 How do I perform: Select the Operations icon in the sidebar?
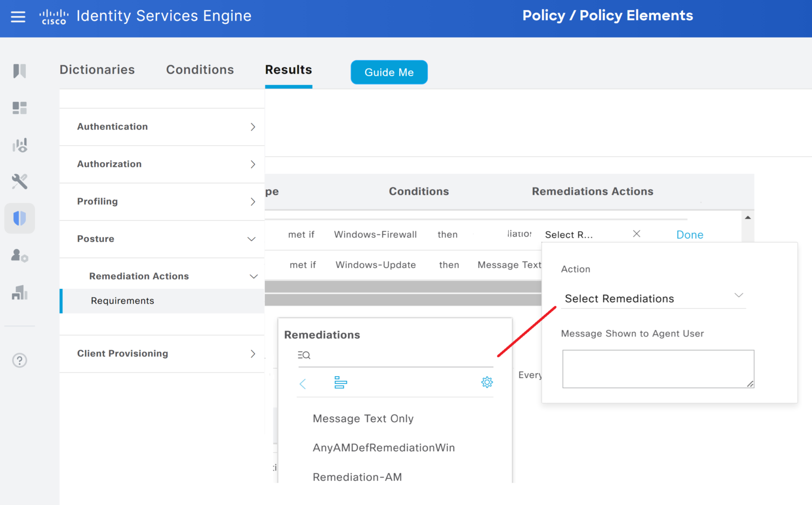click(20, 145)
